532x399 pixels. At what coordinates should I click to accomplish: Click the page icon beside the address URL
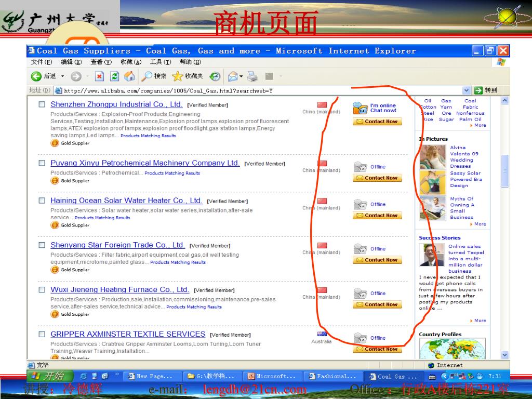(58, 90)
